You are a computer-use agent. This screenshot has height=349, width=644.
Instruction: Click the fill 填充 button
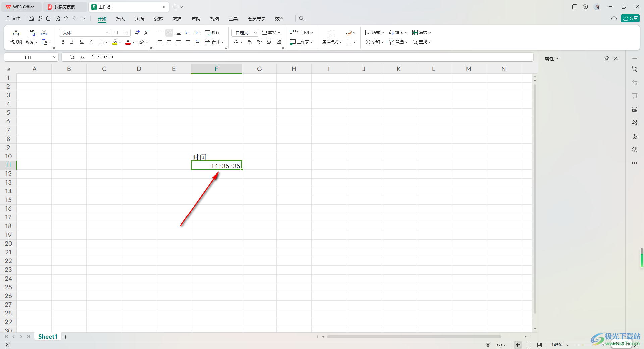[374, 33]
